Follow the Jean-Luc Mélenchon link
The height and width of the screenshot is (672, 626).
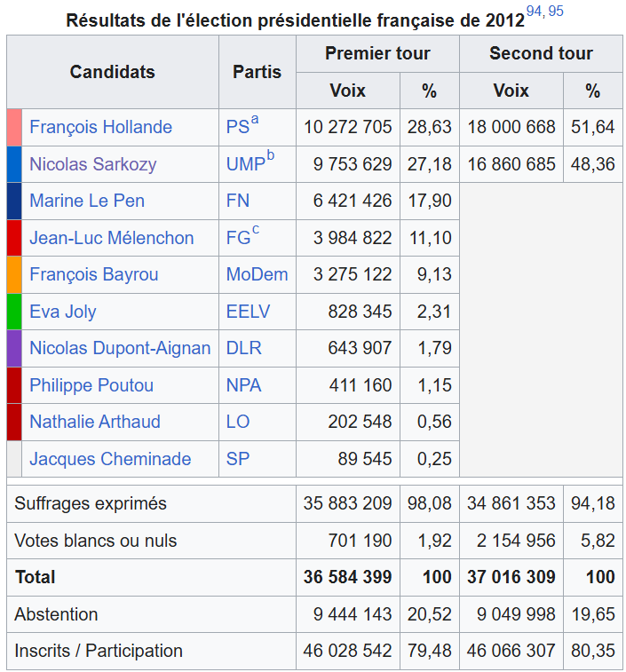(x=111, y=238)
